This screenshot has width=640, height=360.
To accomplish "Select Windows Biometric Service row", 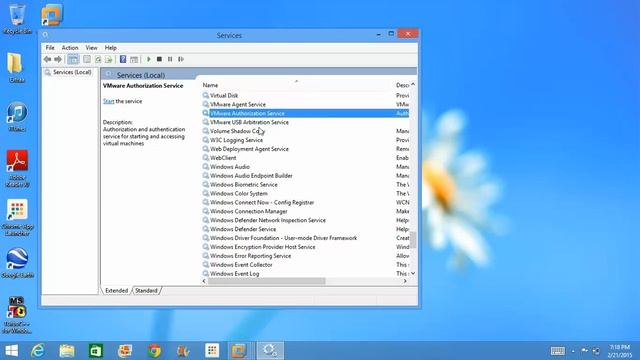I will point(305,184).
